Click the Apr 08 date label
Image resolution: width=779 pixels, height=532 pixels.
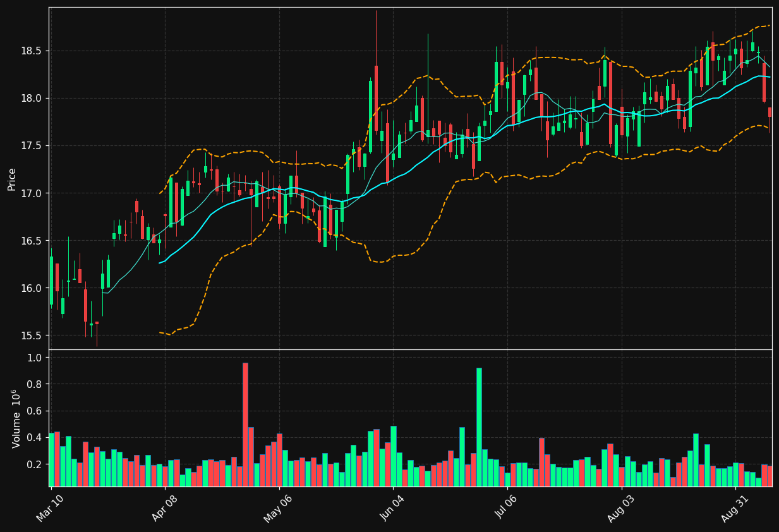tap(164, 509)
